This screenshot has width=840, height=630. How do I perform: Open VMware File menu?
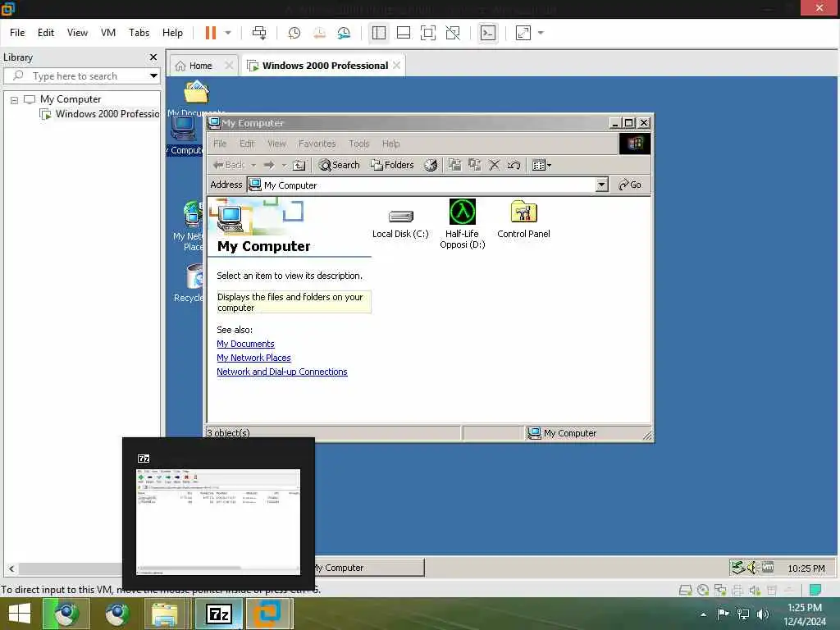point(17,33)
